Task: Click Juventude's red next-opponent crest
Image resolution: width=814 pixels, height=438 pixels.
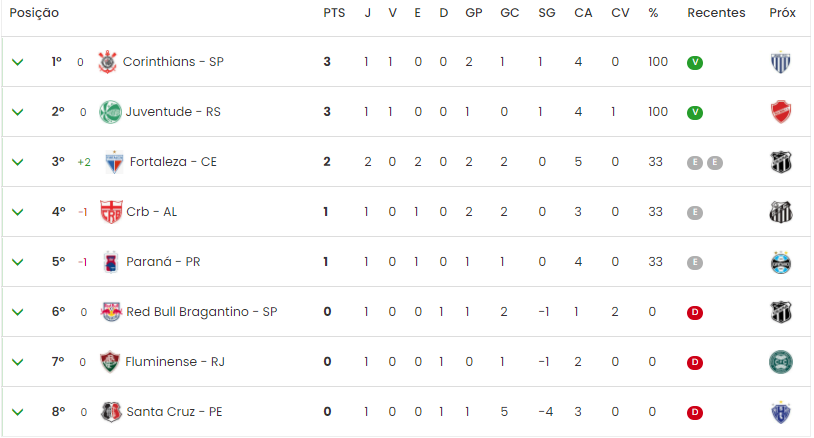Action: click(781, 112)
